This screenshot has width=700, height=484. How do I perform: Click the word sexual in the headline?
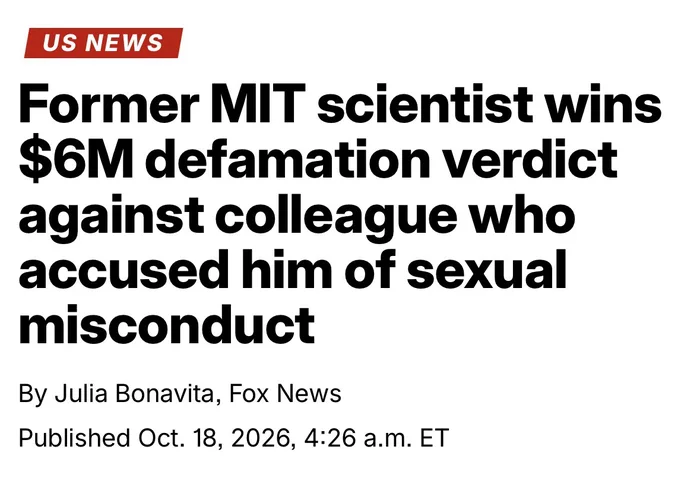[x=486, y=270]
